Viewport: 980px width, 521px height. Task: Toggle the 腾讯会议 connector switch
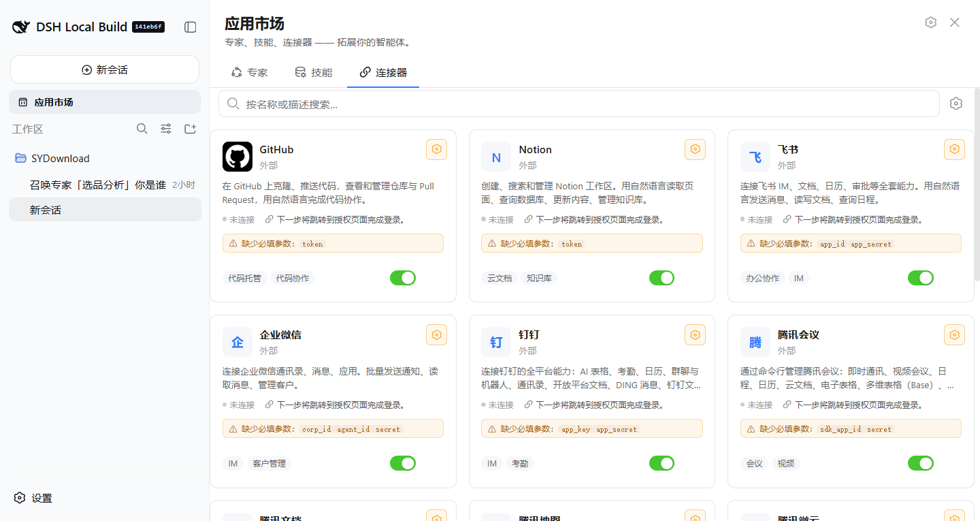tap(921, 463)
